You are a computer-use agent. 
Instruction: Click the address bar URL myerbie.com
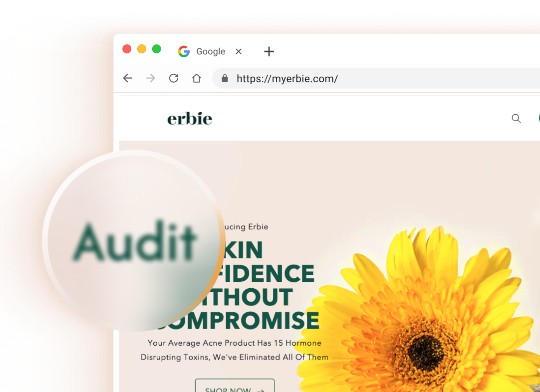point(287,78)
